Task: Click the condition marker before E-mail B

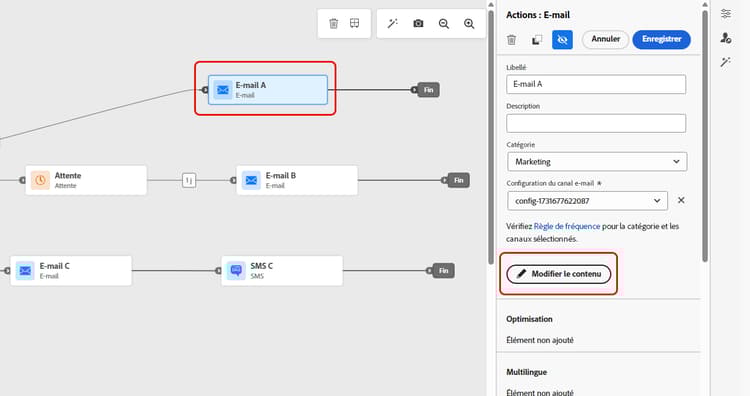Action: 189,180
